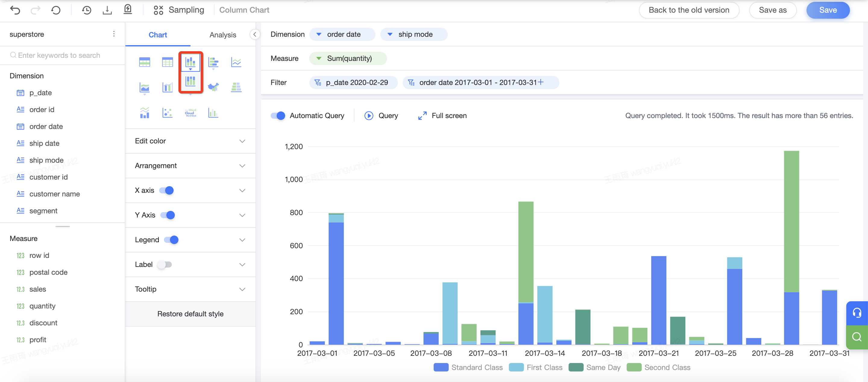Toggle the X axis switch
The width and height of the screenshot is (868, 382).
pos(166,190)
